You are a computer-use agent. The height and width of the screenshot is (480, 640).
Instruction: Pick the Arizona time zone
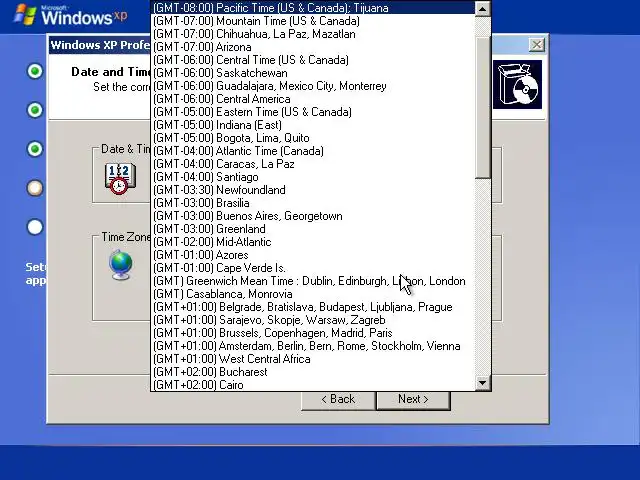[313, 47]
